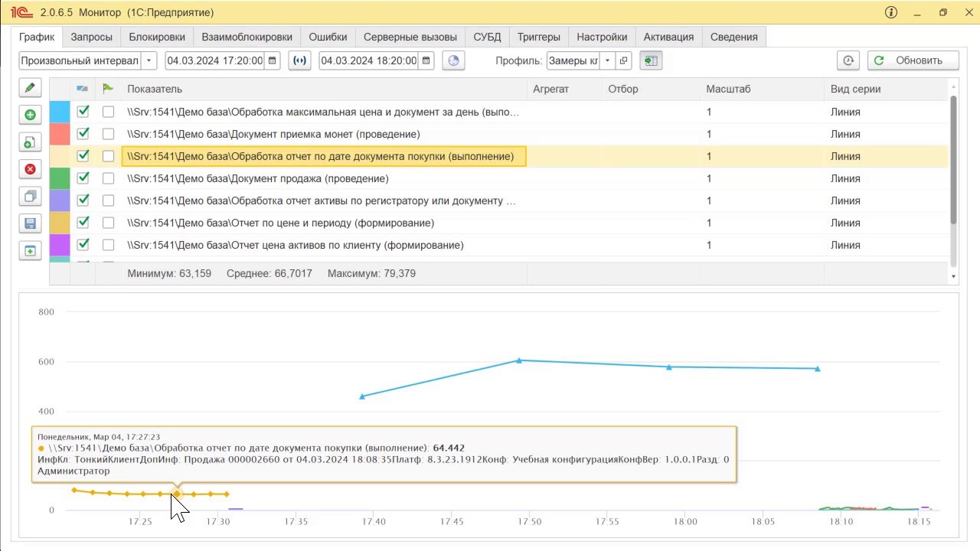Click the green swatch of Документ продажа
Image resolution: width=980 pixels, height=551 pixels.
point(60,178)
